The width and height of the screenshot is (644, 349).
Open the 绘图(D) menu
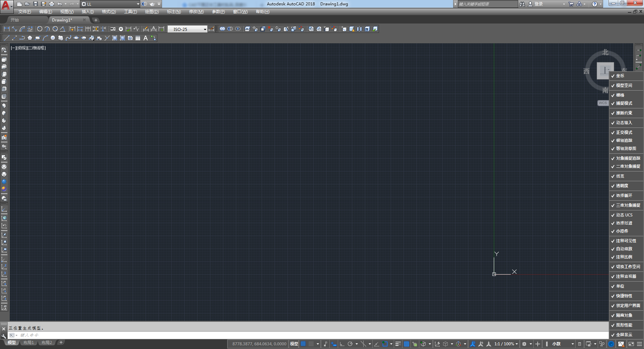[152, 12]
